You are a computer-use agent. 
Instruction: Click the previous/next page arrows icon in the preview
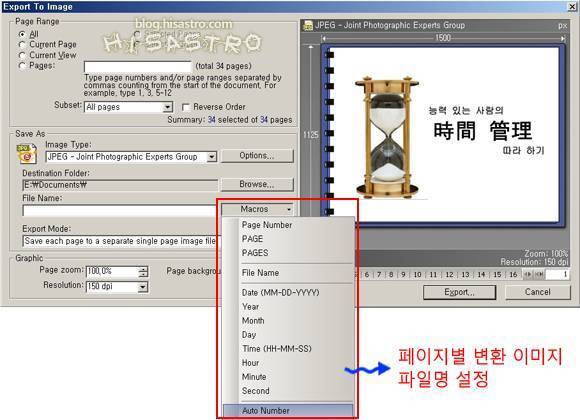point(528,275)
